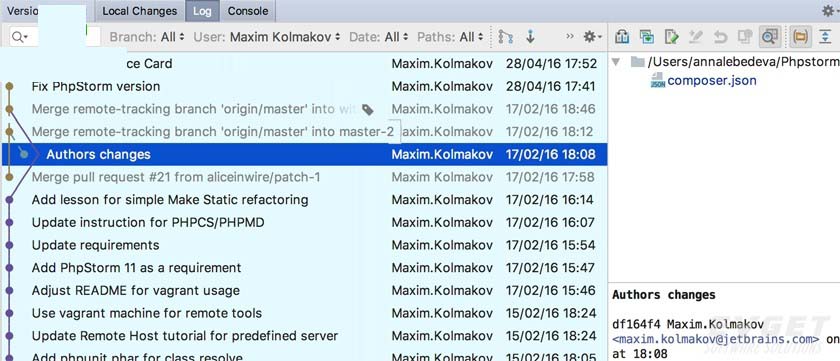Show hidden toolbar items with double chevron

569,36
